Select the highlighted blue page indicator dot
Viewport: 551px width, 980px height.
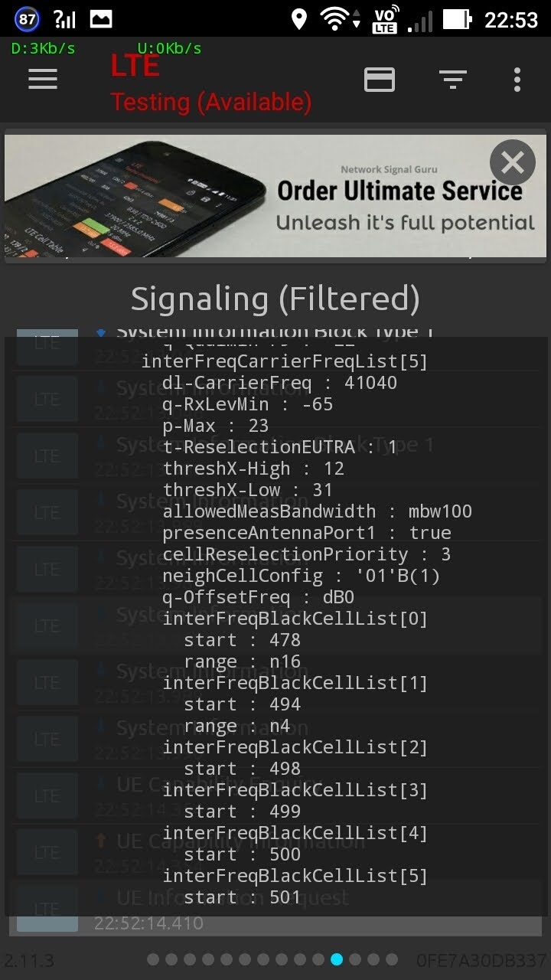point(337,959)
